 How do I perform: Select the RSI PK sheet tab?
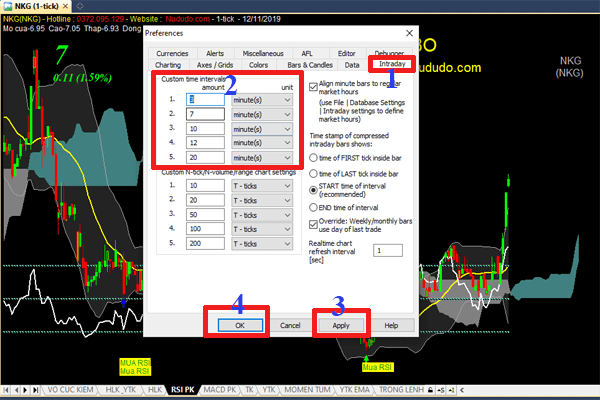[x=183, y=390]
